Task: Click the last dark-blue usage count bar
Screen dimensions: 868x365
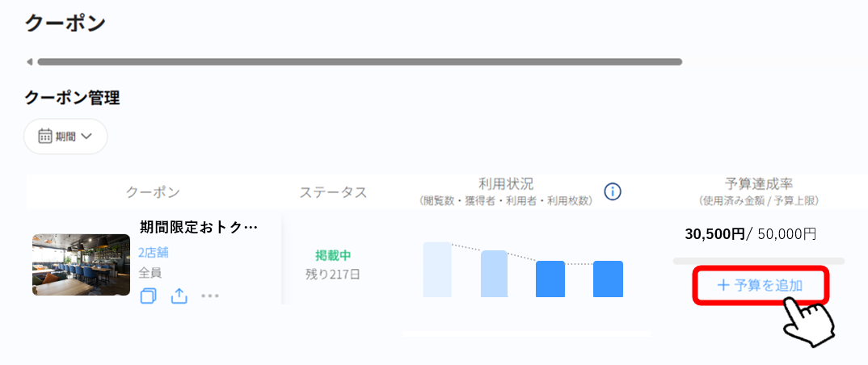Action: pos(608,279)
